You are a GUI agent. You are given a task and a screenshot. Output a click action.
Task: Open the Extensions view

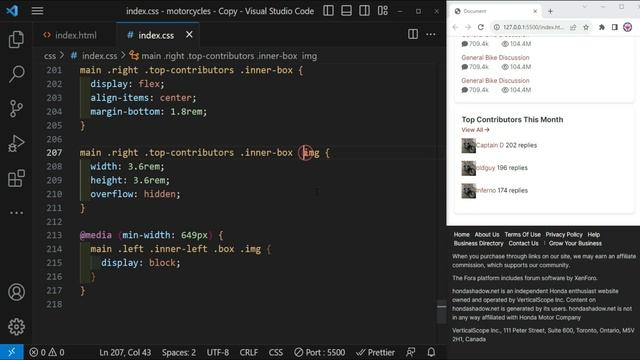tap(16, 178)
